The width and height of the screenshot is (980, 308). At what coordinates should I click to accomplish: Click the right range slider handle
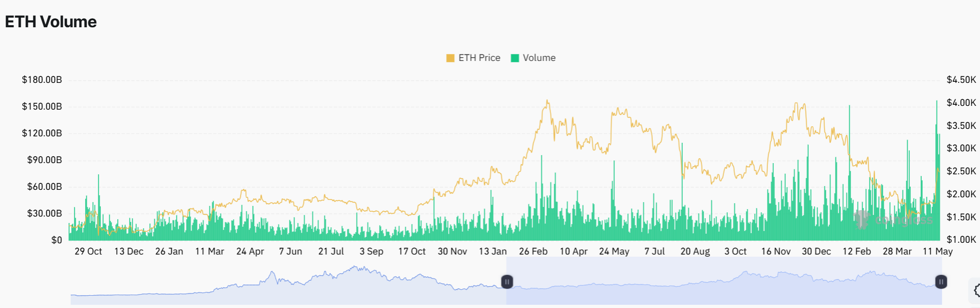pyautogui.click(x=941, y=281)
